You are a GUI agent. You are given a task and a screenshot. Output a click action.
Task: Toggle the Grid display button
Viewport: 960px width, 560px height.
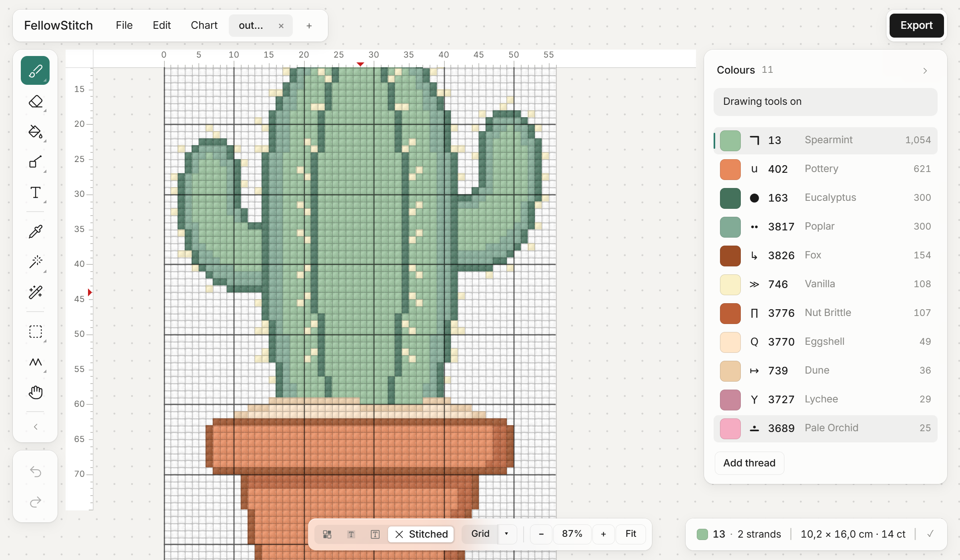pyautogui.click(x=480, y=534)
